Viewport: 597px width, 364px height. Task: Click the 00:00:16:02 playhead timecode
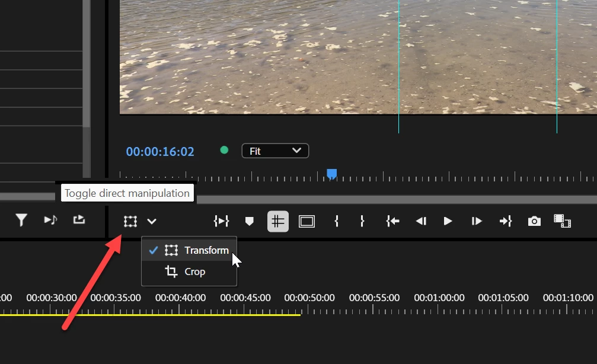[160, 152]
